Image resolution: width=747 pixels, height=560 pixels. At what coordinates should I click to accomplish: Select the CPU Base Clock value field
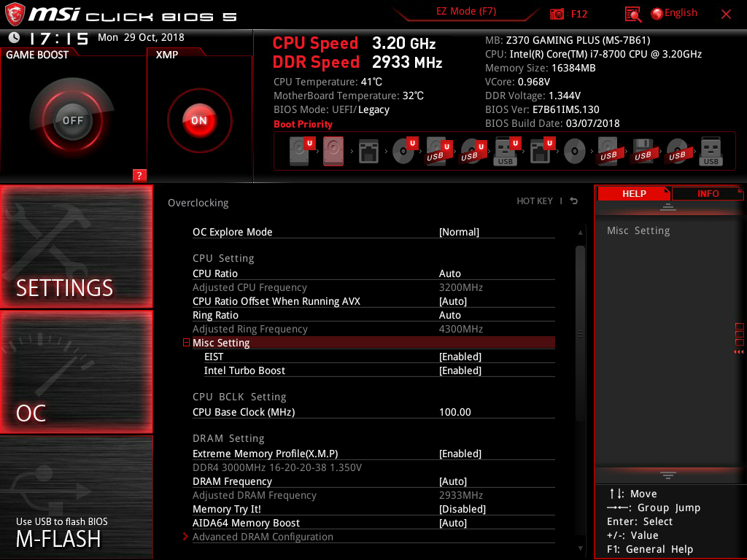pyautogui.click(x=455, y=412)
